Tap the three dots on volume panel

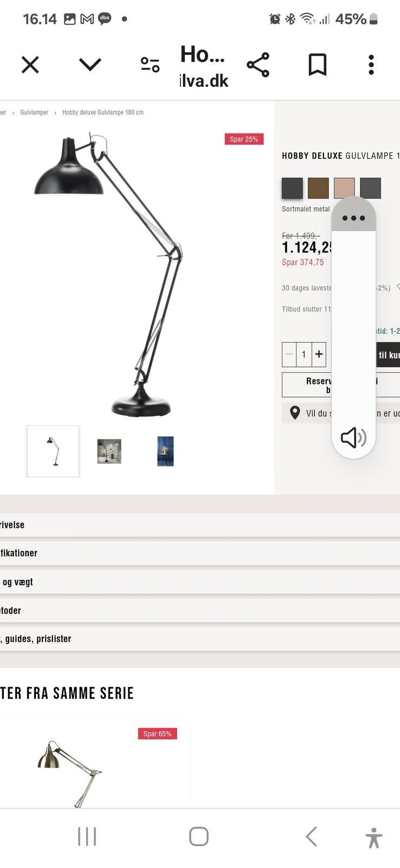click(353, 218)
